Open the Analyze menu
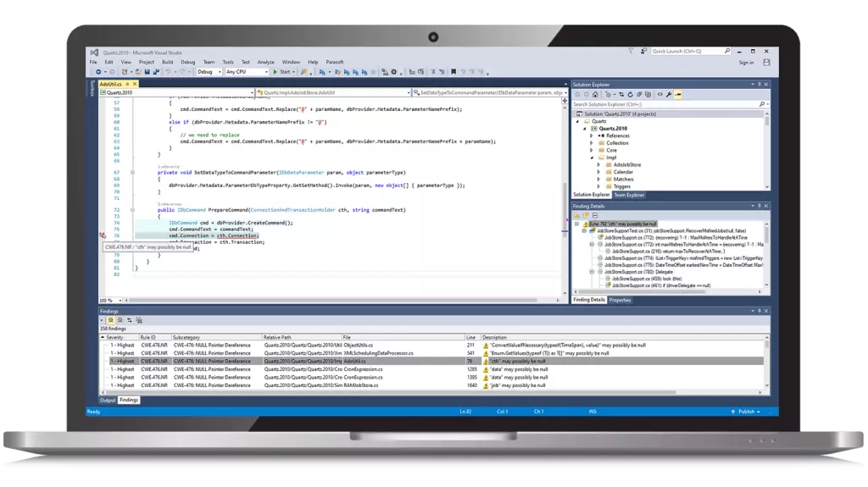Image resolution: width=868 pixels, height=487 pixels. click(265, 62)
